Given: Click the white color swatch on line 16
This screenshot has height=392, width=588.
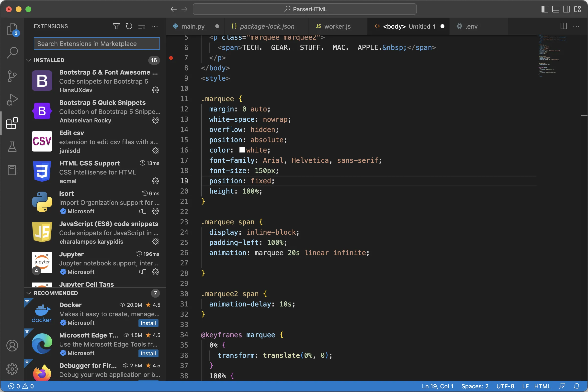Looking at the screenshot, I should (242, 150).
